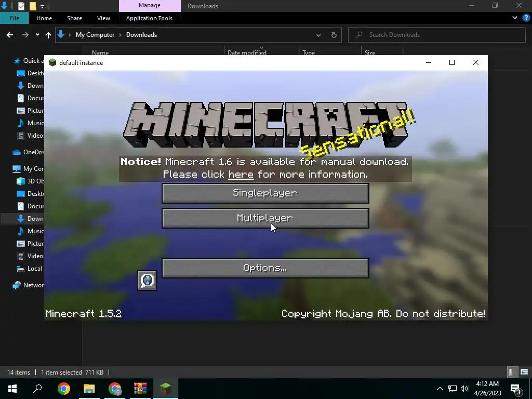Follow the 'here' link in the notice
Screen dimensions: 532x399
click(241, 175)
